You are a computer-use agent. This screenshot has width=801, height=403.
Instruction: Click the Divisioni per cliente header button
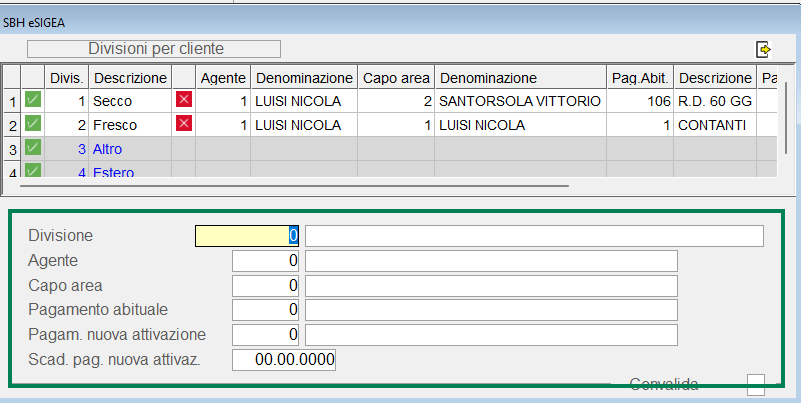click(x=155, y=49)
